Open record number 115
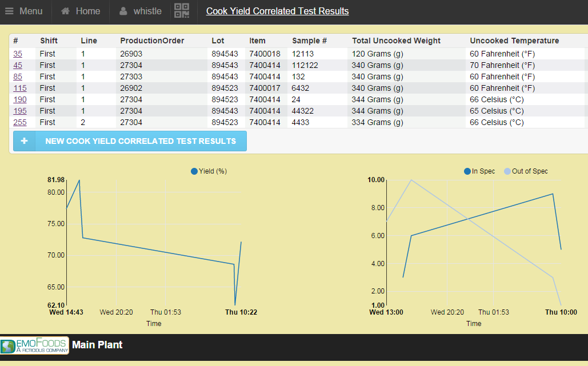Screen dimensions: 588x366 pos(20,88)
